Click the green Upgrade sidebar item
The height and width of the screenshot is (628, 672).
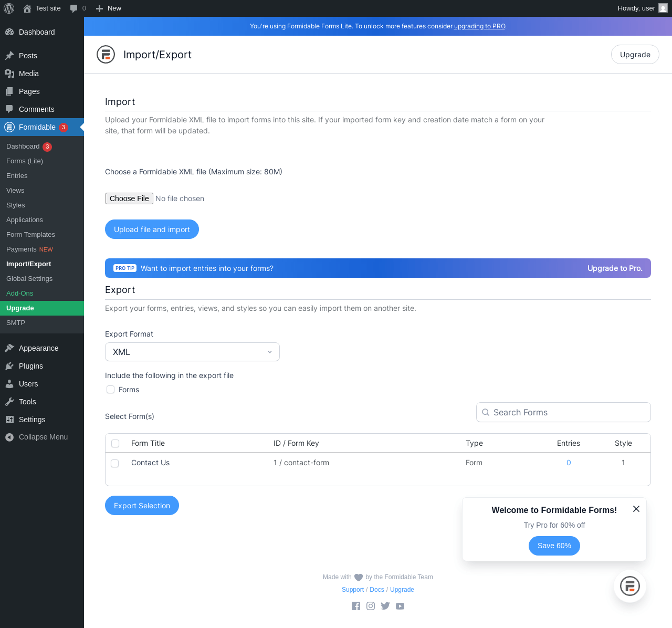point(42,308)
